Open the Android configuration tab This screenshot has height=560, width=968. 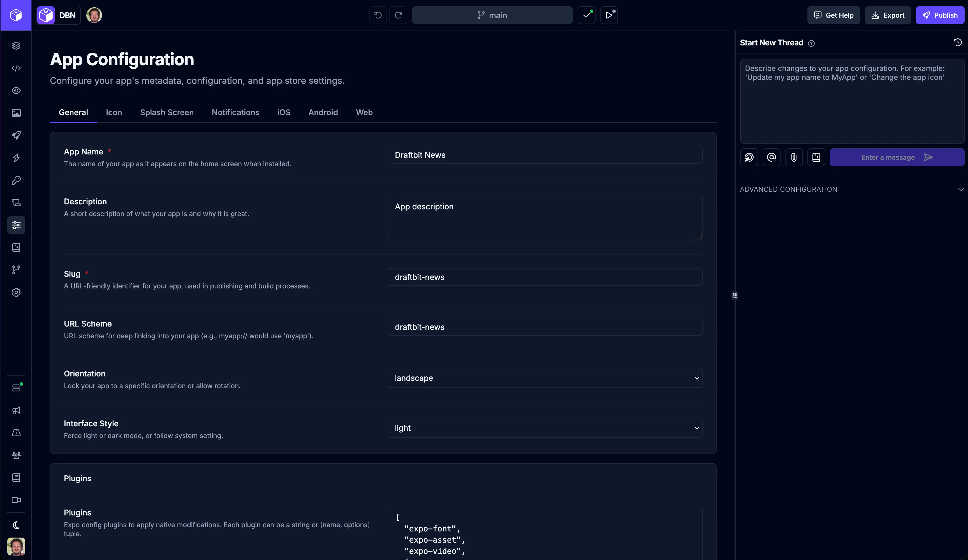(323, 112)
